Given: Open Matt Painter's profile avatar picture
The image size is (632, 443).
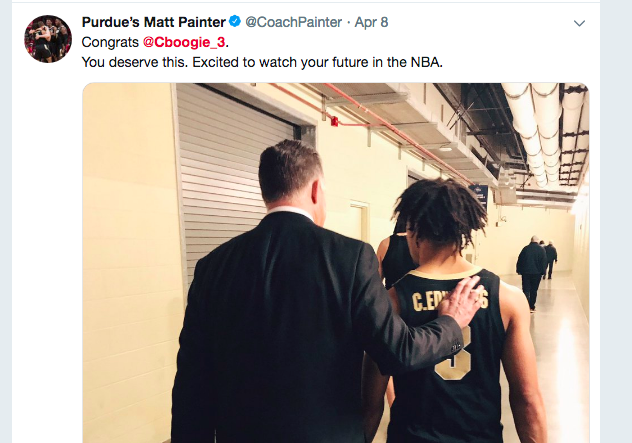Looking at the screenshot, I should point(48,39).
